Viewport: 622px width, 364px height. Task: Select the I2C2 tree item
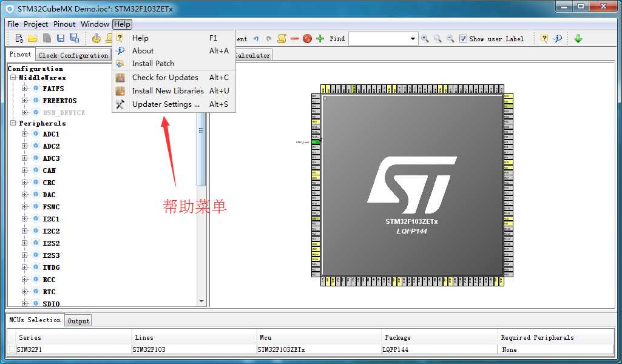click(51, 231)
